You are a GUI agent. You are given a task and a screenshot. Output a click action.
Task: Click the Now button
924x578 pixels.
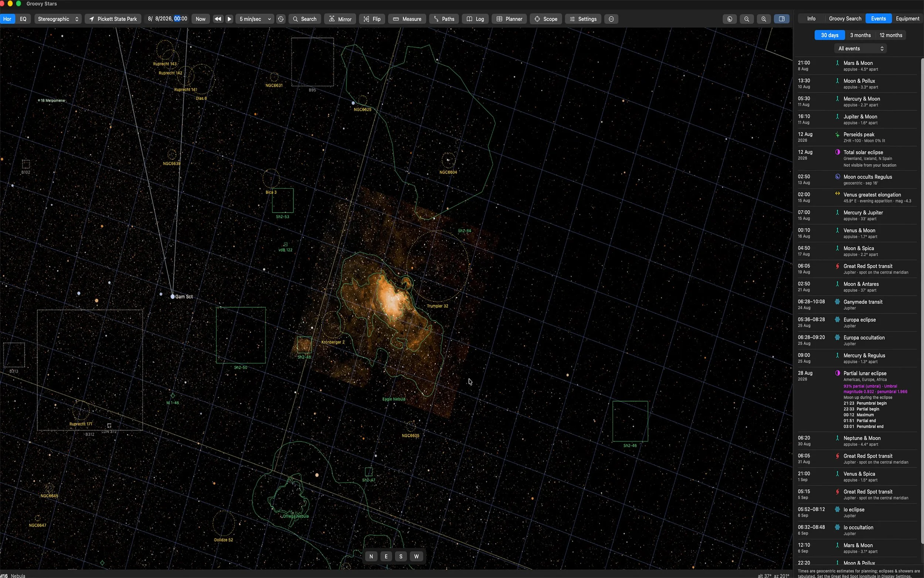[x=201, y=19]
